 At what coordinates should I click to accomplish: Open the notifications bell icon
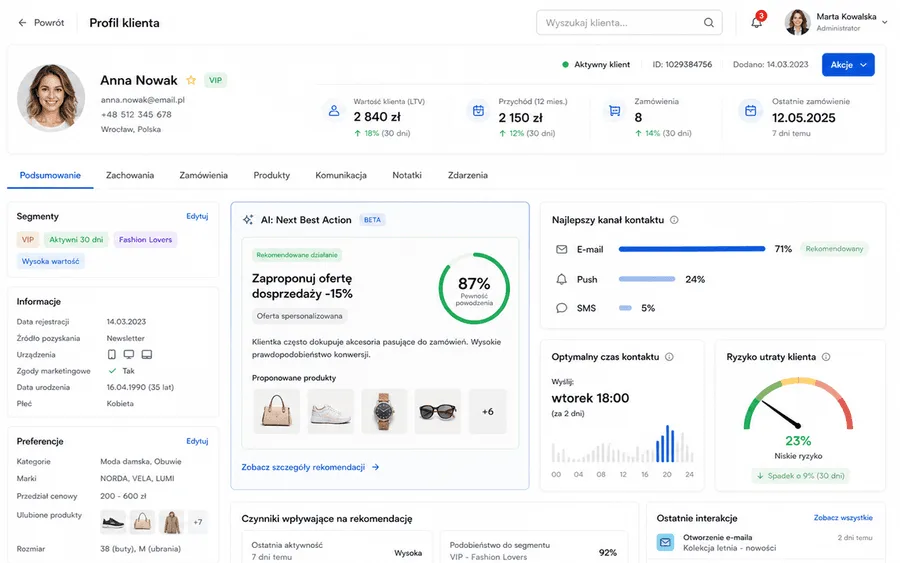[757, 22]
